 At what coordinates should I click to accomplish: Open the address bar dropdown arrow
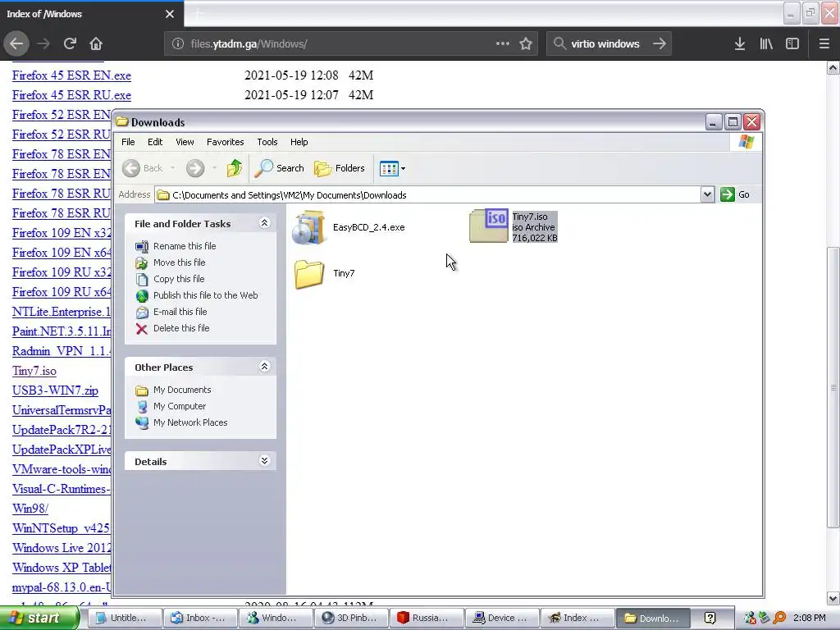[x=707, y=195]
